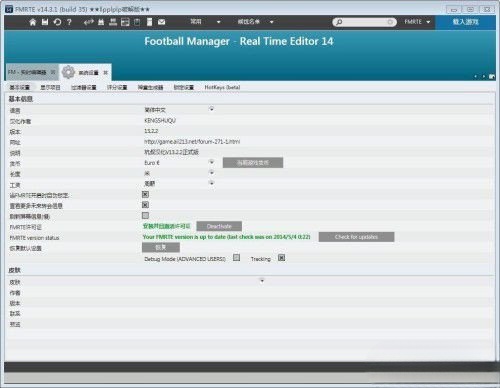Open Help via the question mark icon

coord(69,22)
